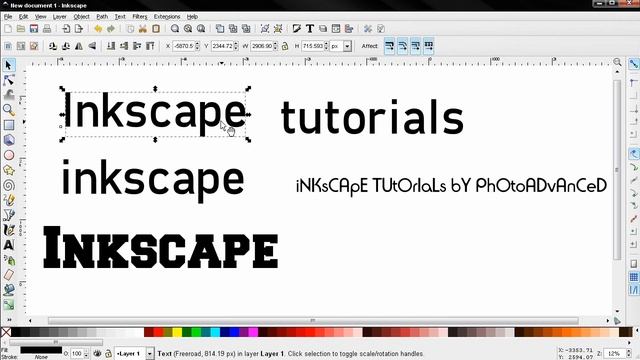Increase the height H stepper

[326, 44]
